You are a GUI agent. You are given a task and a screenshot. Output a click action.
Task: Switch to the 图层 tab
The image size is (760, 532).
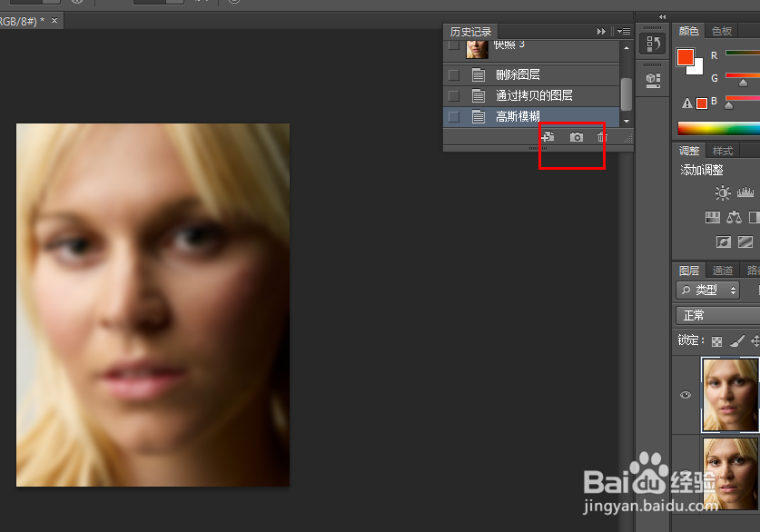tap(689, 271)
